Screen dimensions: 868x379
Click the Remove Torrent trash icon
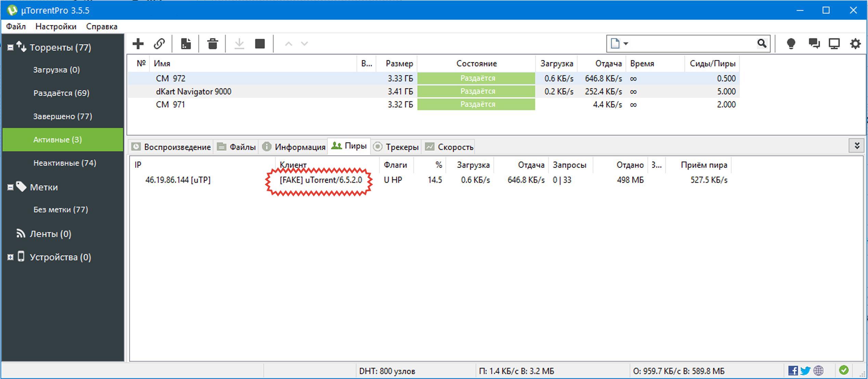[213, 44]
